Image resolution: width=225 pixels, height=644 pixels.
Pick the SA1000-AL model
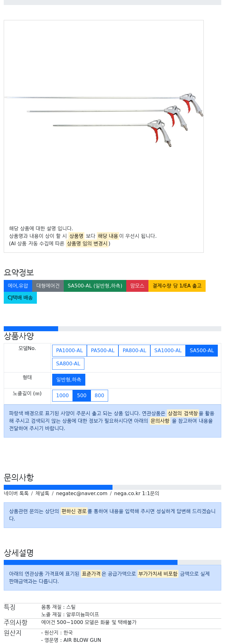[168, 351]
